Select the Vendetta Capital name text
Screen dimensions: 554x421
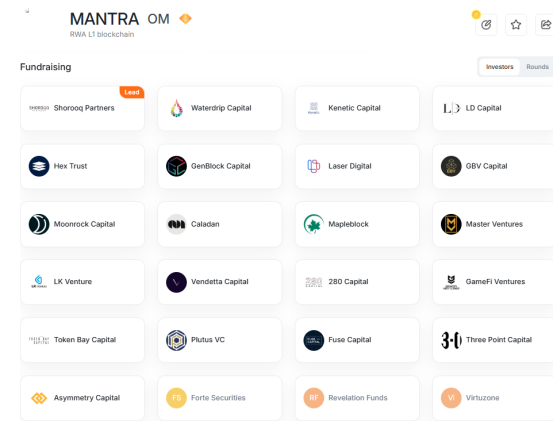tap(220, 282)
